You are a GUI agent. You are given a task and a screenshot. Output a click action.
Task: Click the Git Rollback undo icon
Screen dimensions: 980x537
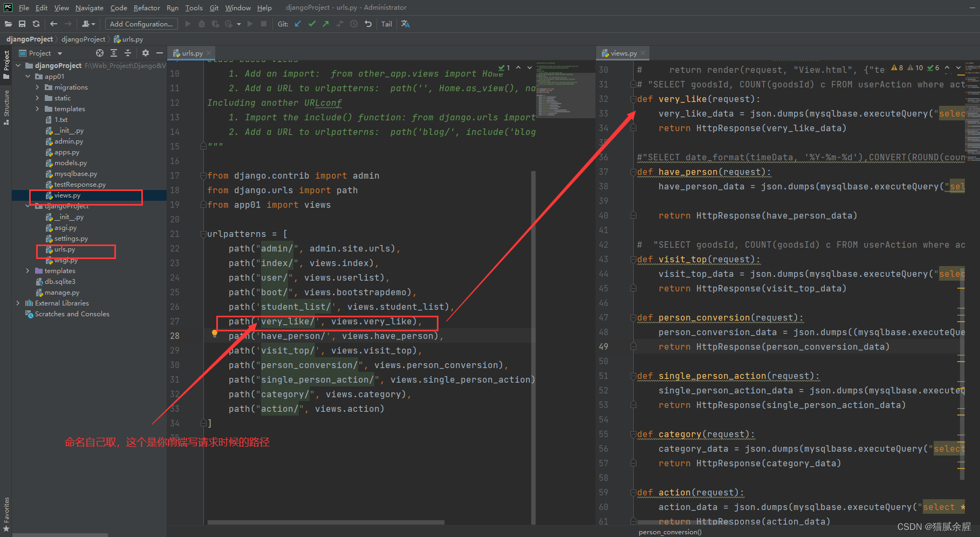368,24
